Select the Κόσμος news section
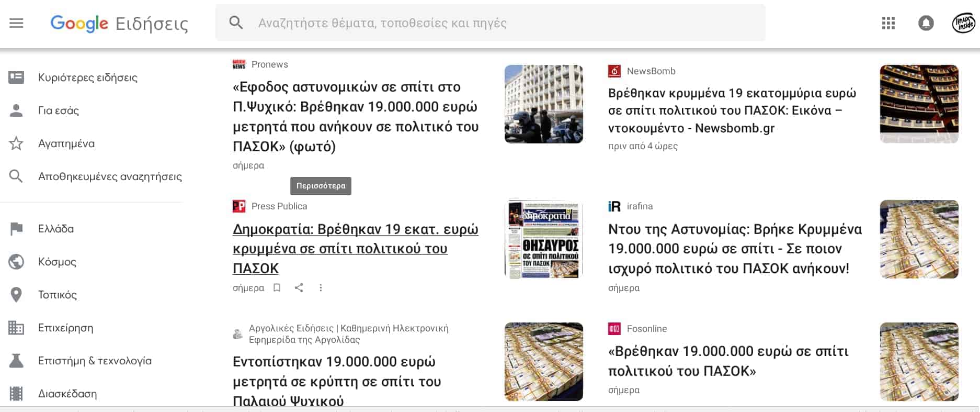980x412 pixels. 58,262
